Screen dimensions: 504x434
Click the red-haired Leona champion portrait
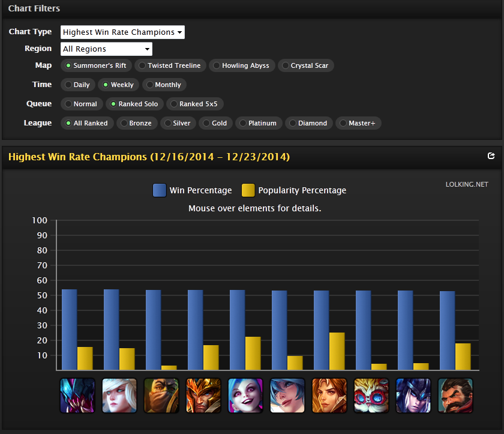pos(329,396)
